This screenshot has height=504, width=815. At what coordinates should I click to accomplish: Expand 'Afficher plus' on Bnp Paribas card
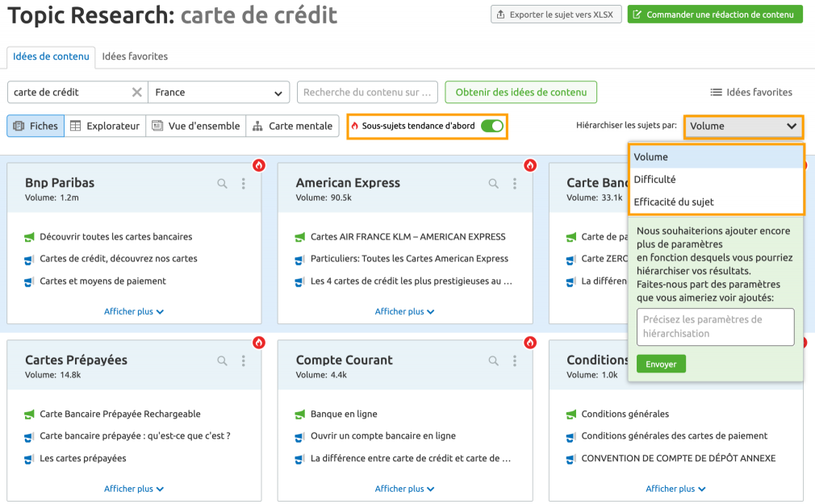pyautogui.click(x=134, y=311)
